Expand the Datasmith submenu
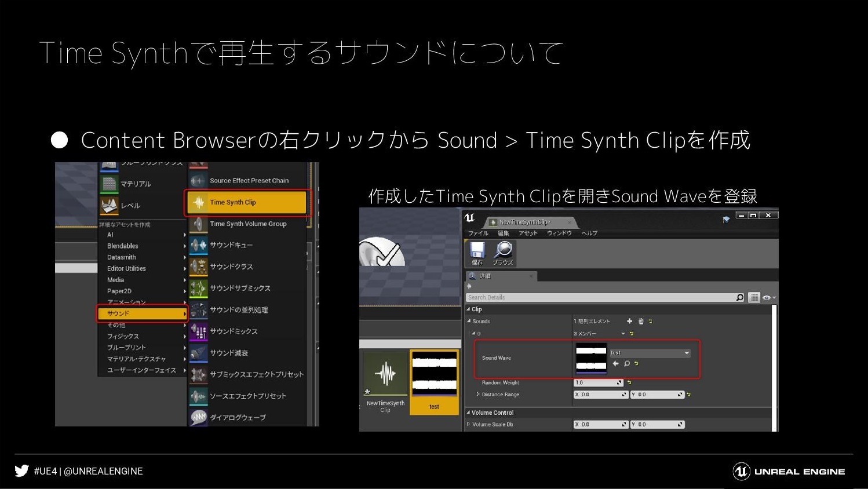The width and height of the screenshot is (868, 489). (143, 257)
